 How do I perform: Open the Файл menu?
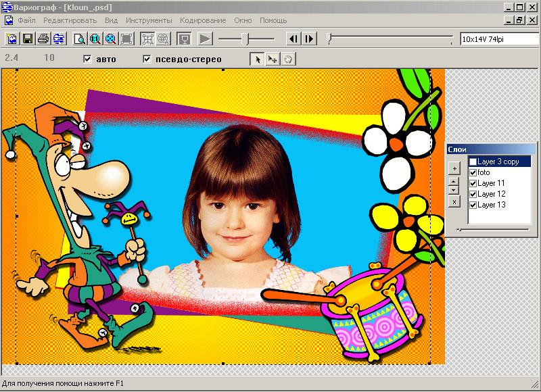[26, 20]
